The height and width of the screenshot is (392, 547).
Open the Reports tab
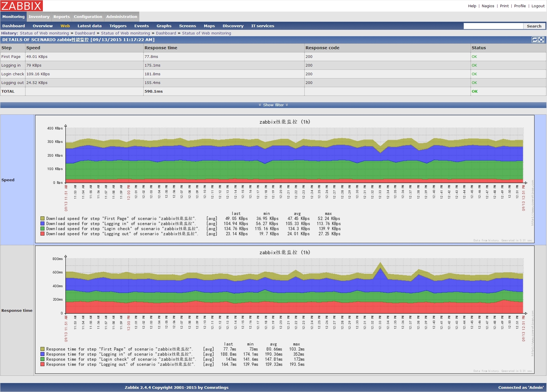[61, 17]
